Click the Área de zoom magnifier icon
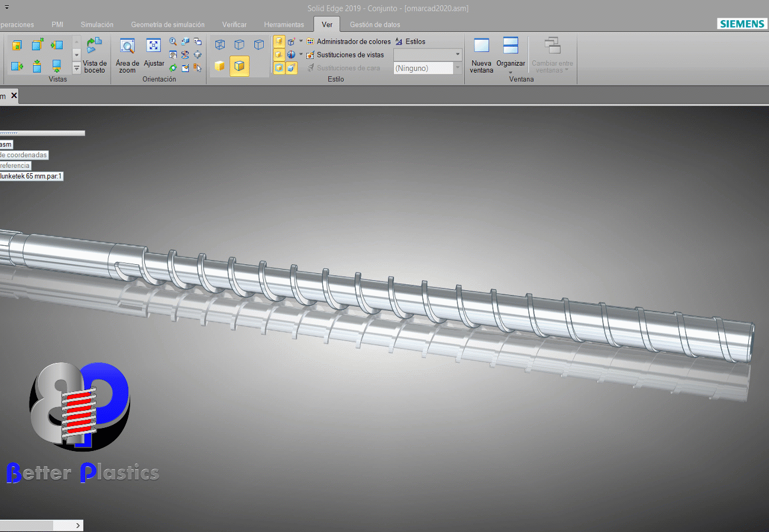 (x=127, y=46)
